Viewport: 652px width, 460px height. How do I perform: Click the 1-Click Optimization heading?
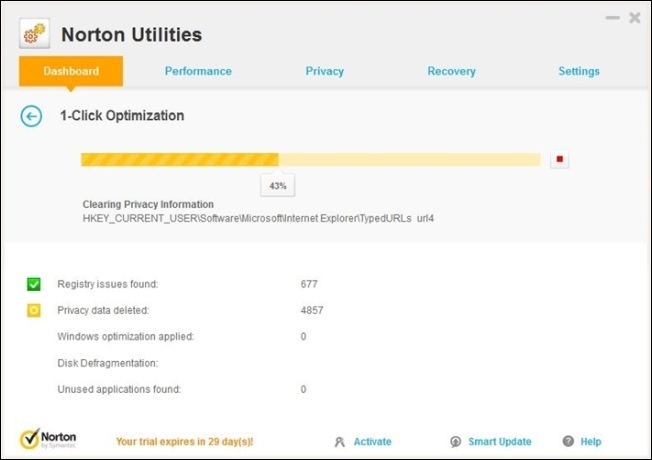click(122, 116)
